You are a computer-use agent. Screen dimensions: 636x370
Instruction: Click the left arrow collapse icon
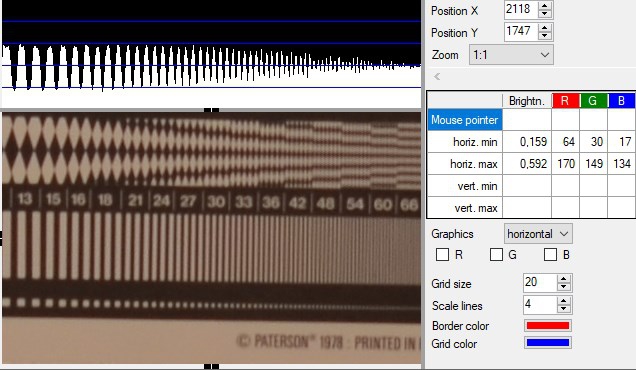click(x=437, y=76)
